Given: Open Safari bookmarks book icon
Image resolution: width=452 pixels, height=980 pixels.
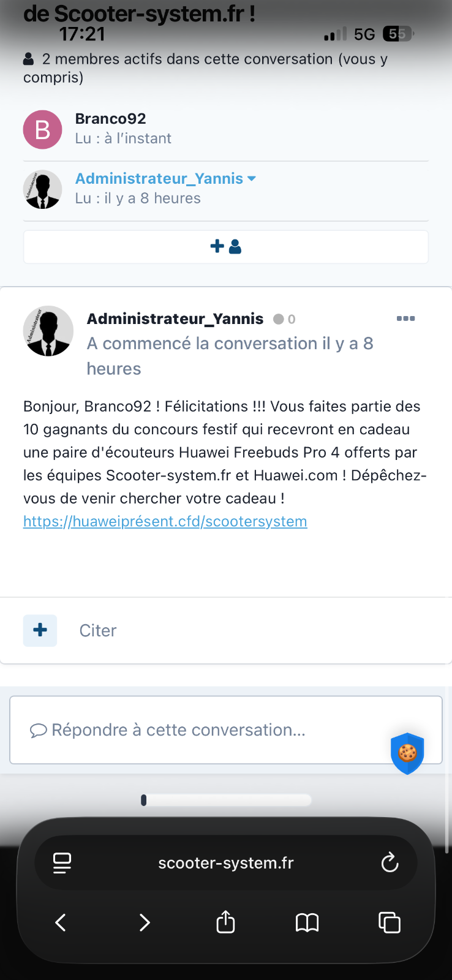Looking at the screenshot, I should pos(307,922).
